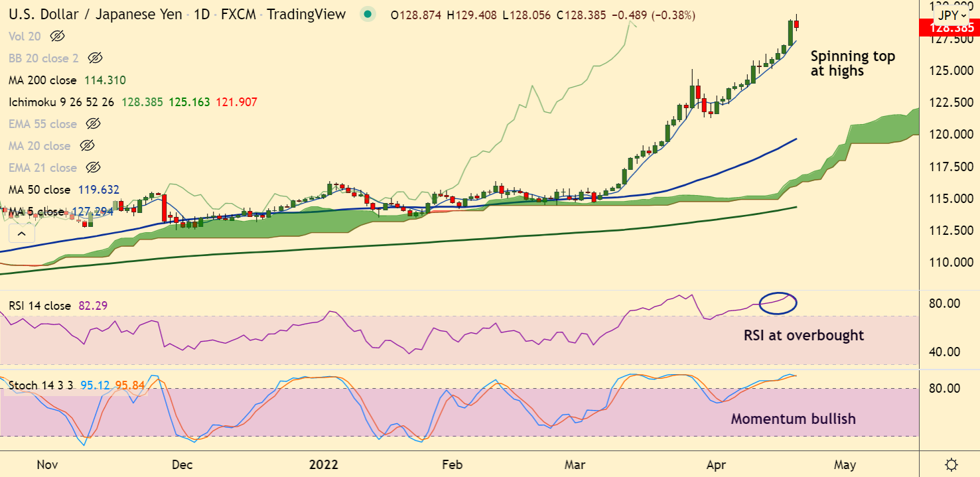Viewport: 980px width, 477px height.
Task: Click the Ichimoku value 121.907
Action: pyautogui.click(x=236, y=102)
